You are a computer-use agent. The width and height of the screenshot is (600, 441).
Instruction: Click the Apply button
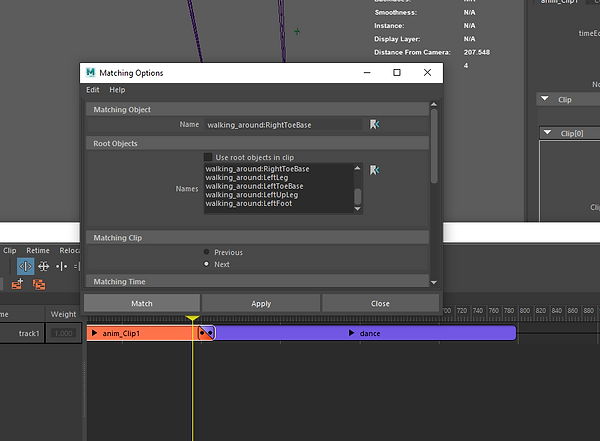click(261, 304)
